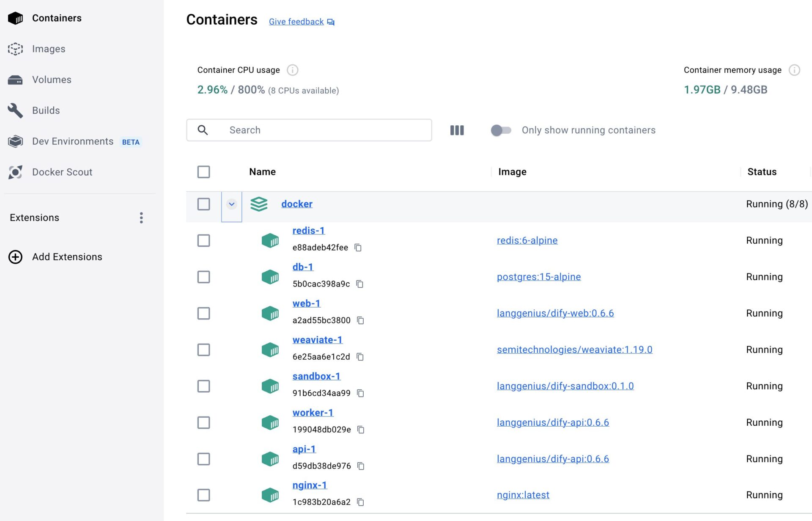The height and width of the screenshot is (521, 812).
Task: Click the column layout icon beside search
Action: (x=457, y=130)
